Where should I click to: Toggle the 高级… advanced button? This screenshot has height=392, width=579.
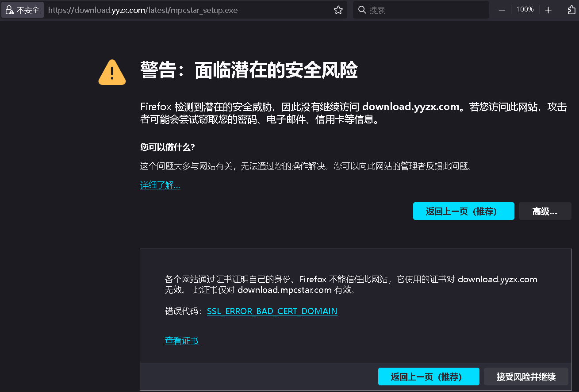click(545, 211)
